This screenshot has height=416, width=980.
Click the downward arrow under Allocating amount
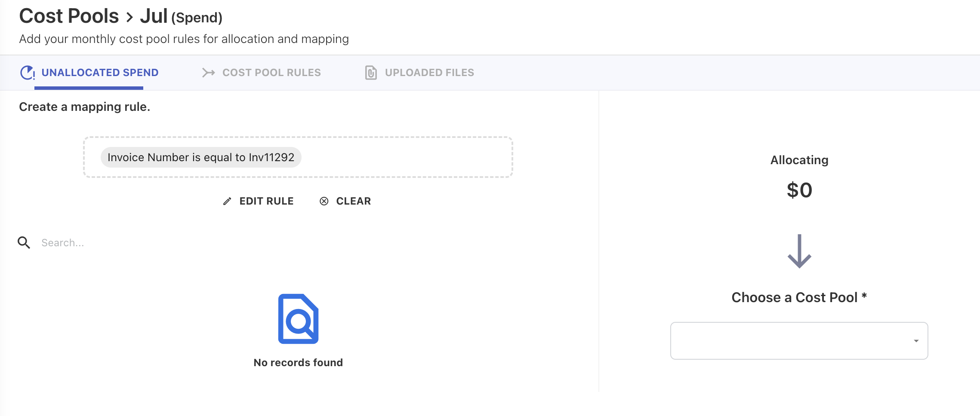pos(799,251)
